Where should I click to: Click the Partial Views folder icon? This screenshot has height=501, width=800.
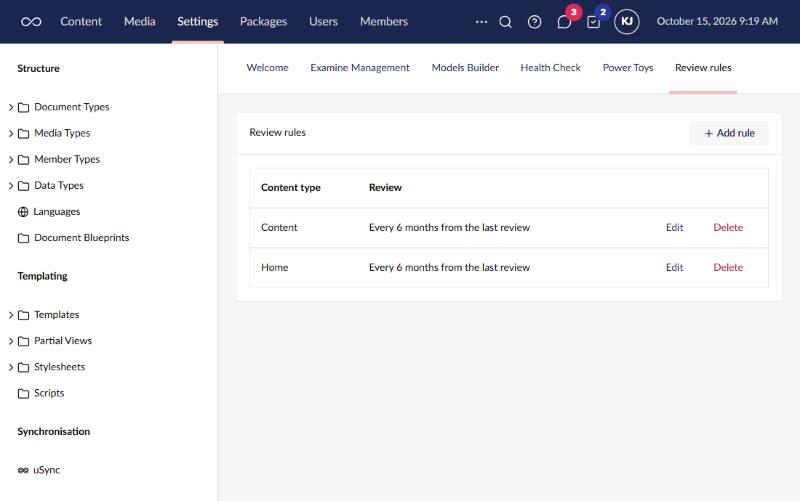(x=23, y=341)
